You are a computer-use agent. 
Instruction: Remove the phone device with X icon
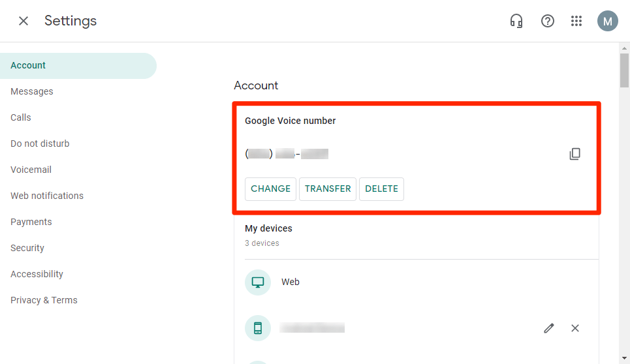[x=575, y=328]
